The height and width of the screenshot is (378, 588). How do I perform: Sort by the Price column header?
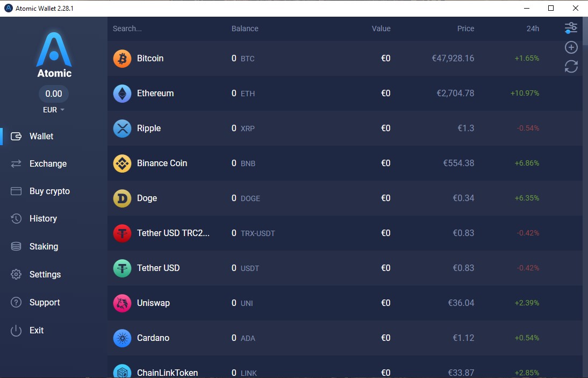click(466, 28)
